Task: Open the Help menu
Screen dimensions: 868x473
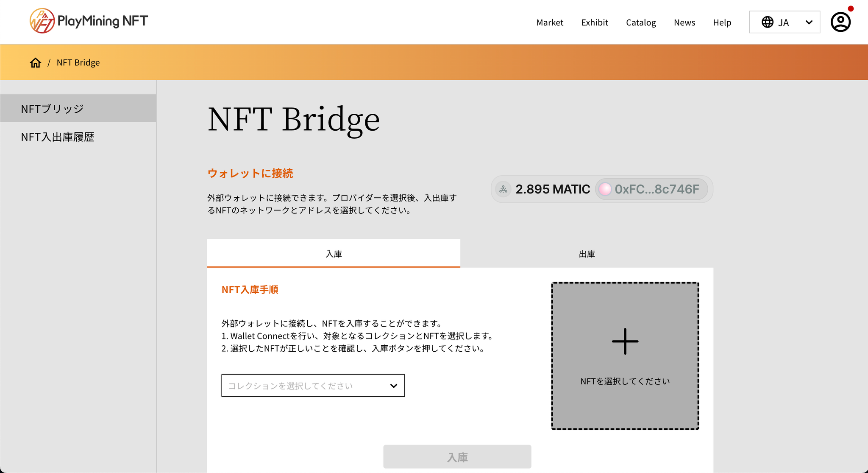Action: pos(722,22)
